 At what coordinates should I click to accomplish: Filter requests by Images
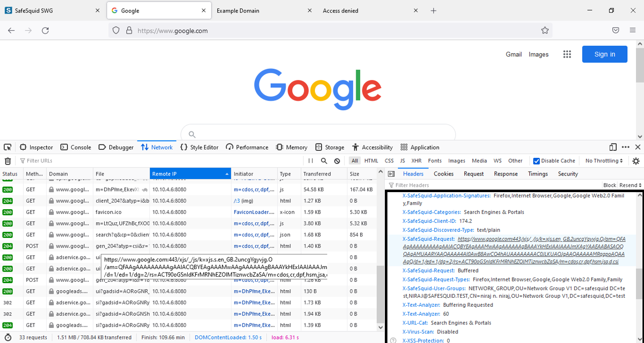click(457, 161)
